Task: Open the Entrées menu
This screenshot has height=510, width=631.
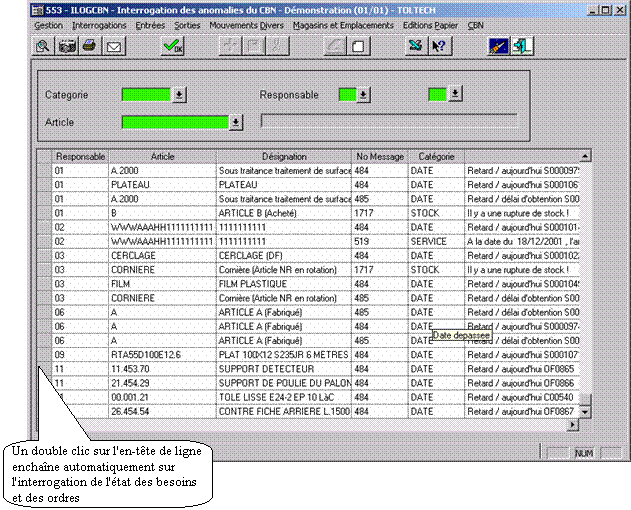Action: (x=150, y=25)
